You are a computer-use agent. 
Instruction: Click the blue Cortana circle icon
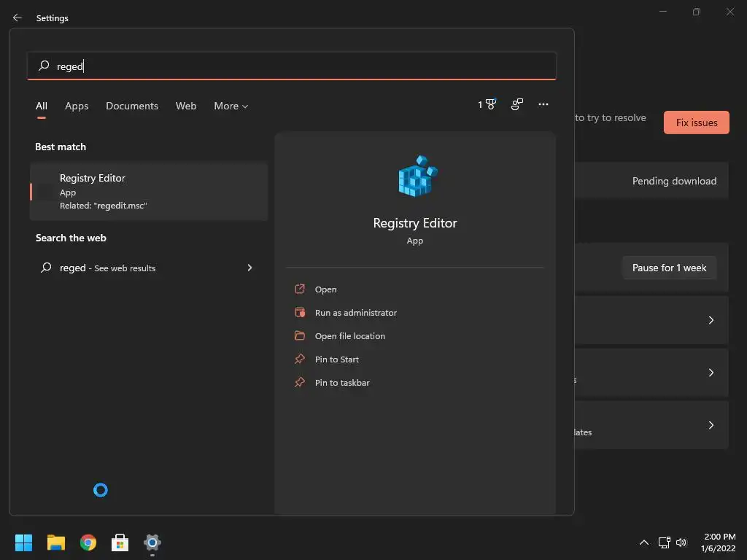101,490
